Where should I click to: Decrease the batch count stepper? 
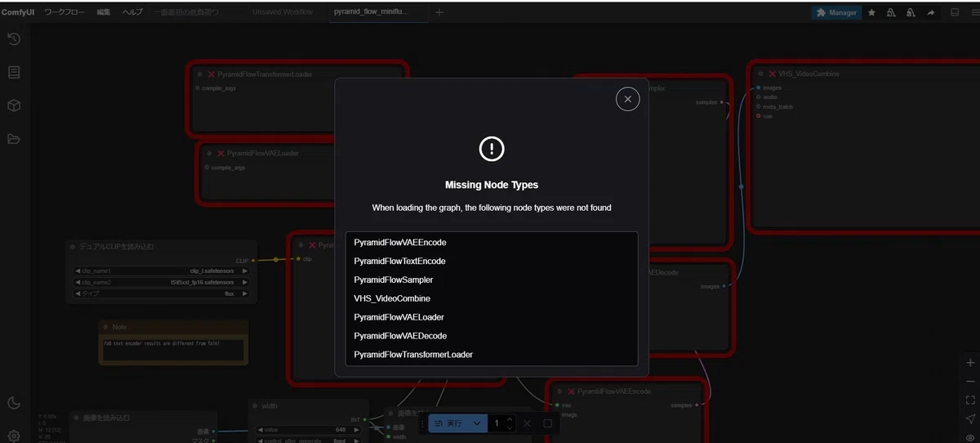point(510,428)
